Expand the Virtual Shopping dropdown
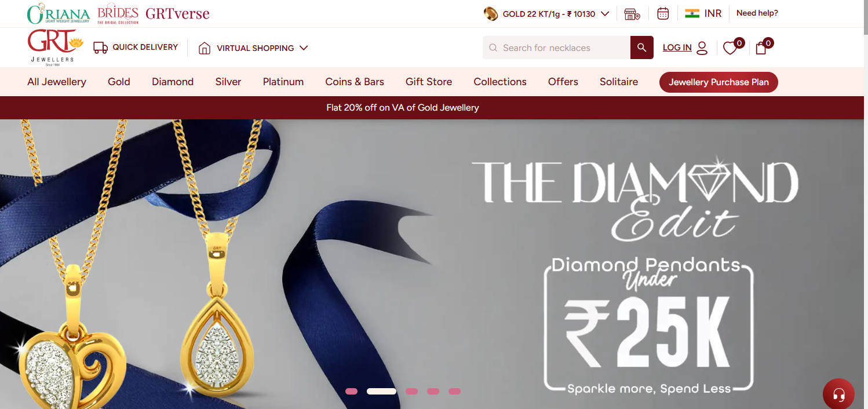Image resolution: width=868 pixels, height=409 pixels. [304, 48]
